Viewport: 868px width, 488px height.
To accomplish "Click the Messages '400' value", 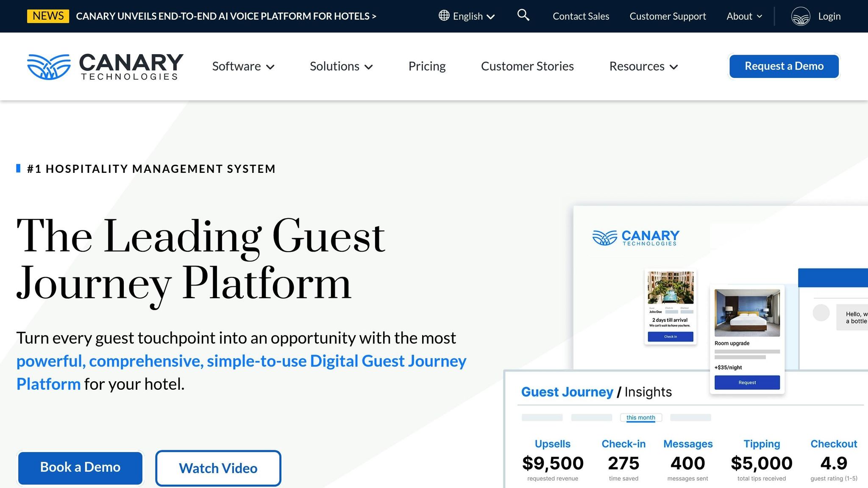I will point(687,463).
